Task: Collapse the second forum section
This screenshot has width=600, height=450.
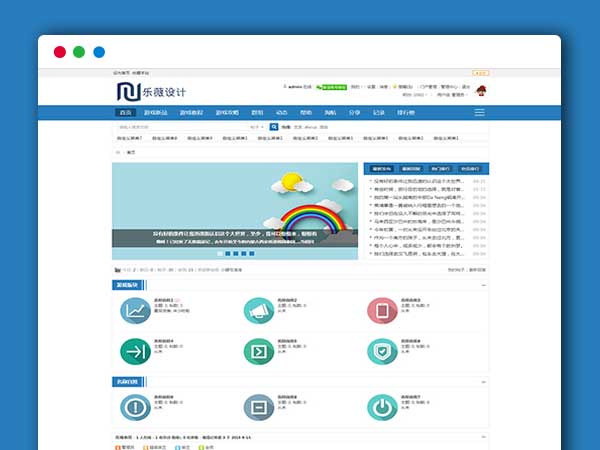Action: (483, 381)
